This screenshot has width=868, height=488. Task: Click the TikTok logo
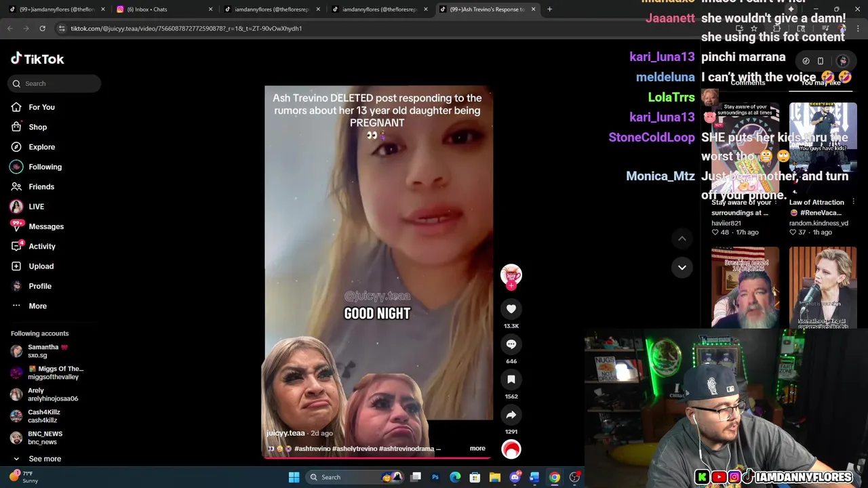[x=37, y=59]
